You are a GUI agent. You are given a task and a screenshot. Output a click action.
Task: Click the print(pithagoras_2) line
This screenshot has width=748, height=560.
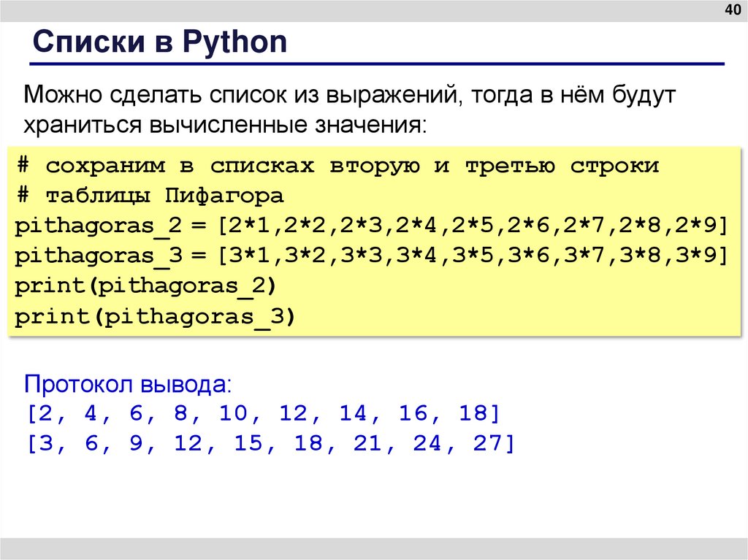tap(146, 286)
